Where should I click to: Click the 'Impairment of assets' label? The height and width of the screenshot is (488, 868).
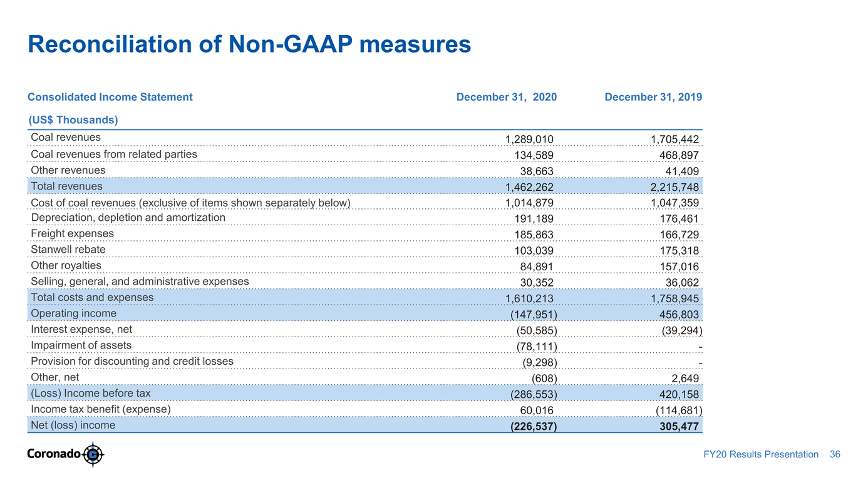[x=81, y=345]
